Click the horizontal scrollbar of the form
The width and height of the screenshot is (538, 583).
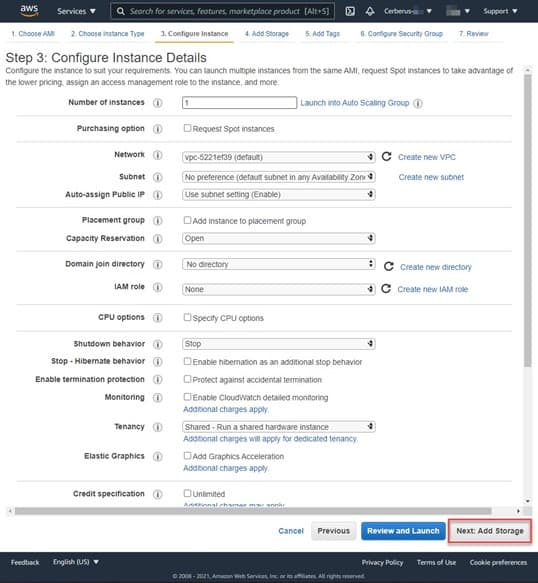pos(253,511)
